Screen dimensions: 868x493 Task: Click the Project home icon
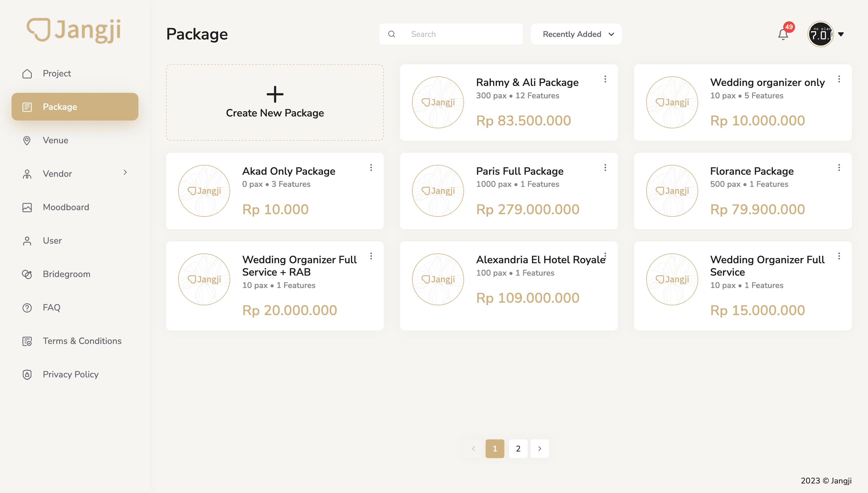27,74
